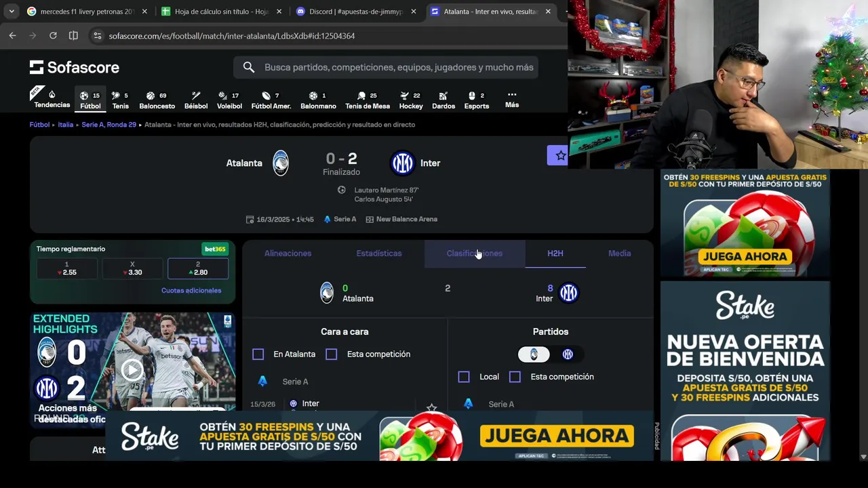Select Atalanta in the Partidos team toggle
This screenshot has height=488, width=868.
coord(534,354)
